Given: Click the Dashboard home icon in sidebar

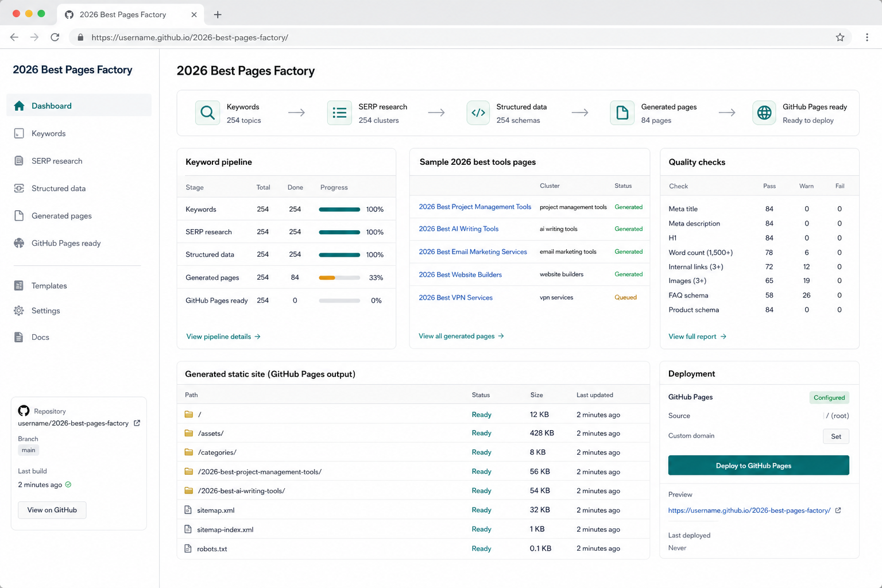Looking at the screenshot, I should tap(19, 106).
